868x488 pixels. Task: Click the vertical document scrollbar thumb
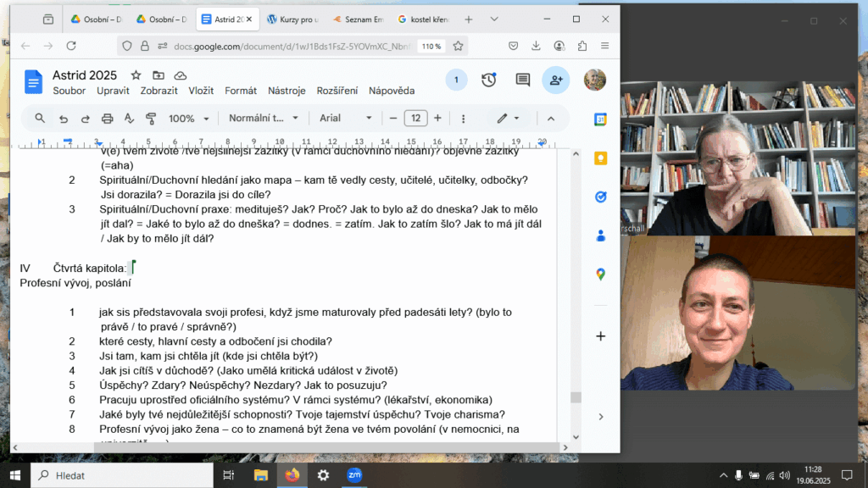[576, 397]
